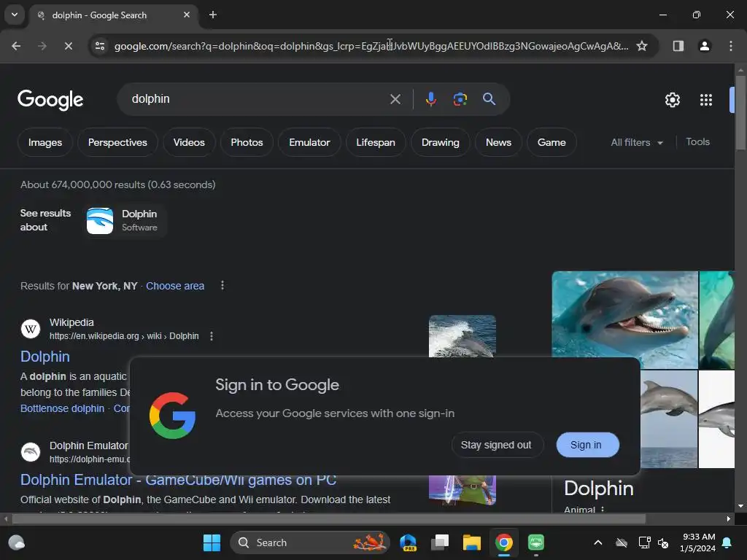
Task: Open a new browser tab
Action: pos(213,15)
